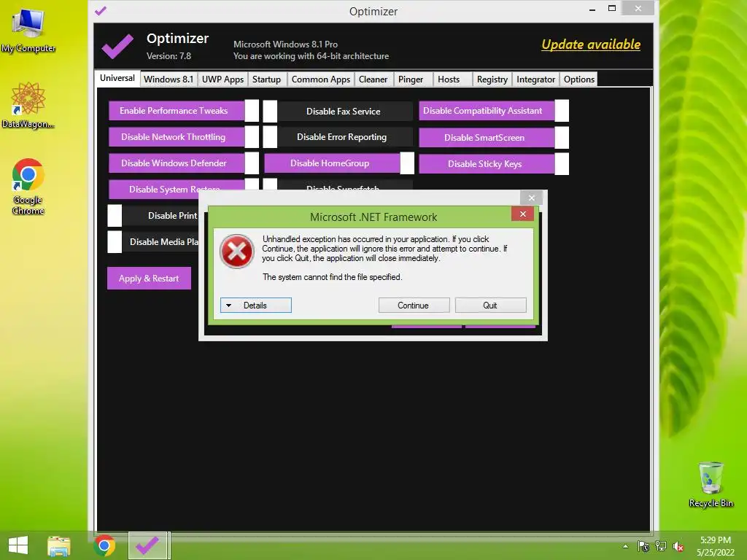Switch to the Universal tab
747x560 pixels.
coord(117,78)
